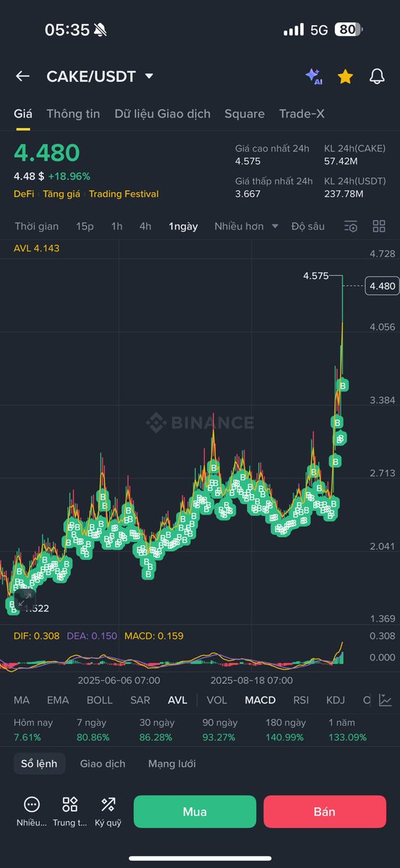Tap the 90 ngày 93.27% change
Viewport: 400px width, 868px height.
(x=220, y=731)
